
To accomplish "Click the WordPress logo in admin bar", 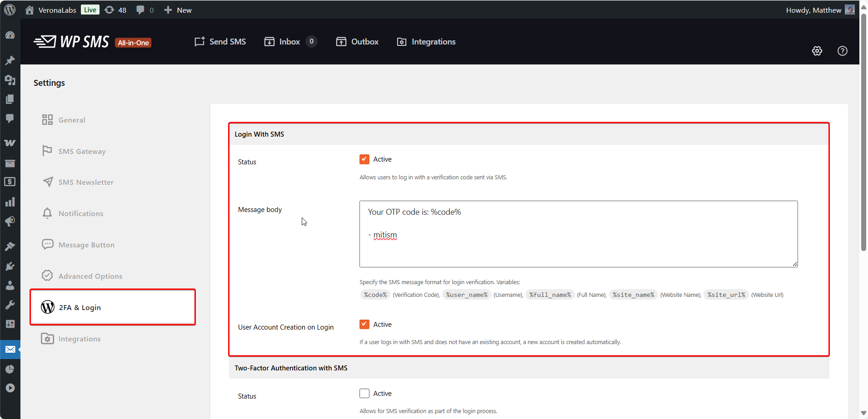I will (x=10, y=10).
